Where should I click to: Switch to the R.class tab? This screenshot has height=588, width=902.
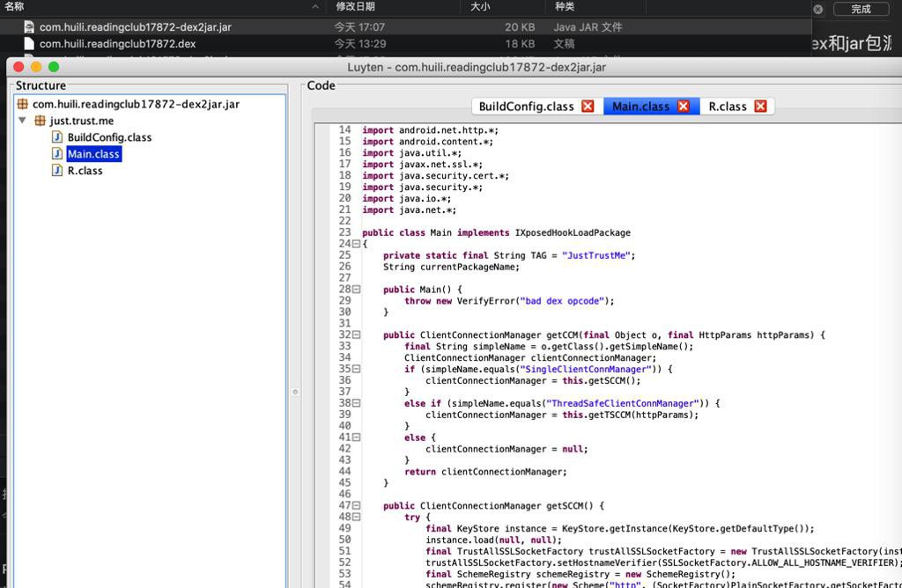727,107
